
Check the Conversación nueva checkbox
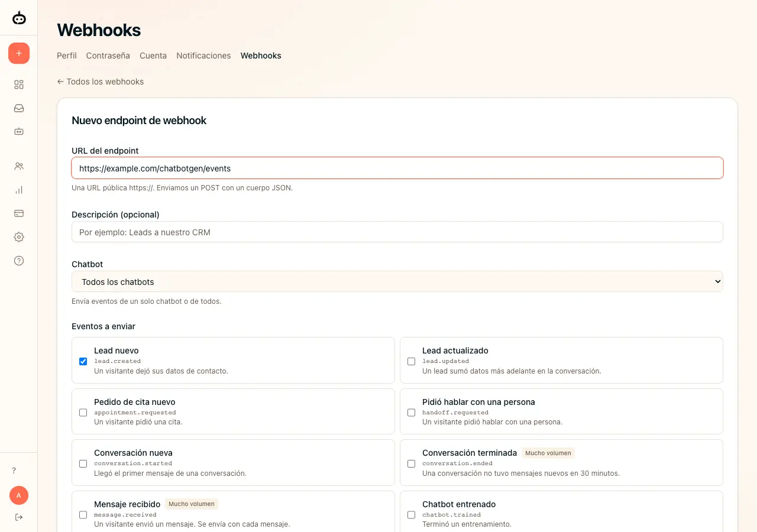click(x=83, y=464)
